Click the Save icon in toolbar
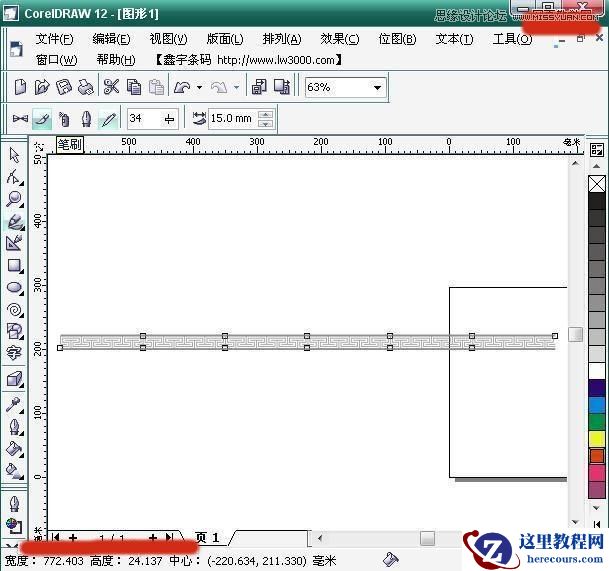609x571 pixels. 64,87
